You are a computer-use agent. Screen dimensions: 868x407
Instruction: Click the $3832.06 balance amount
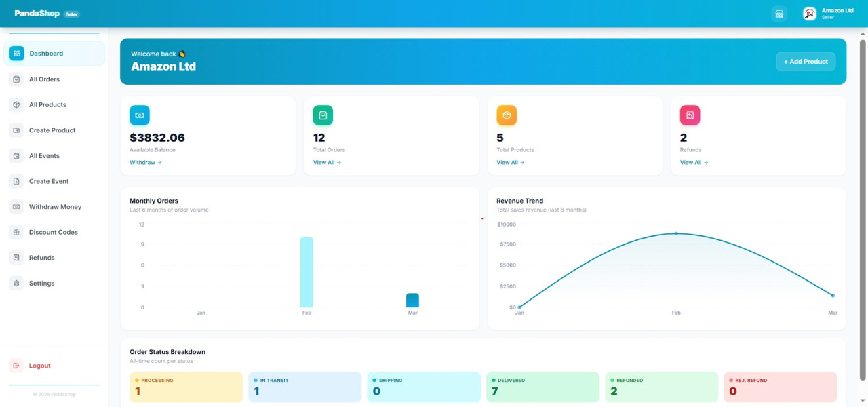(x=157, y=138)
